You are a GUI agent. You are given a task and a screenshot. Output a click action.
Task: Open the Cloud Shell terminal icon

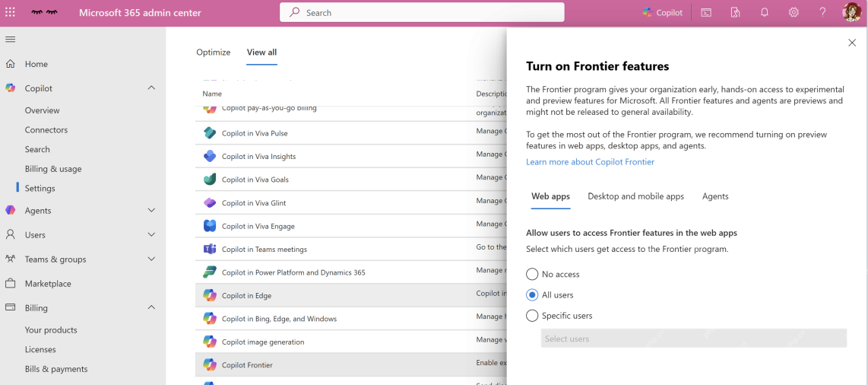[x=706, y=12]
